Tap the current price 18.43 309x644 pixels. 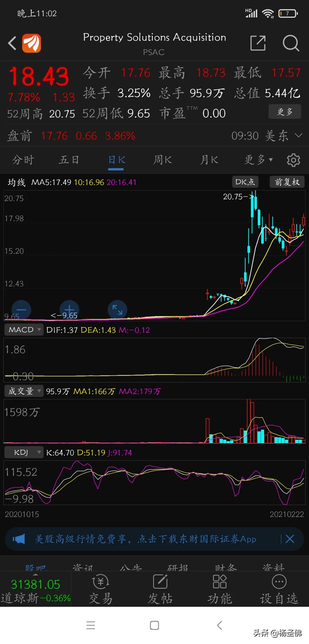[x=39, y=76]
